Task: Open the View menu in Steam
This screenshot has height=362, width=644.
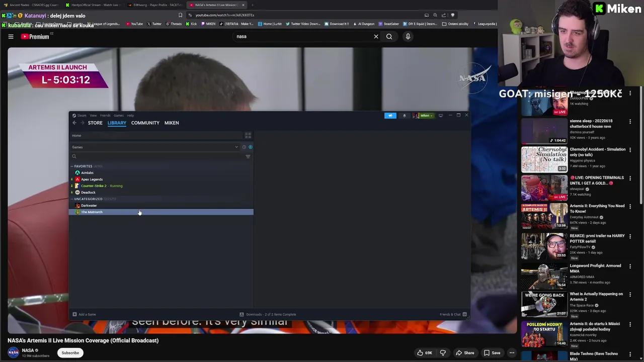Action: 93,116
